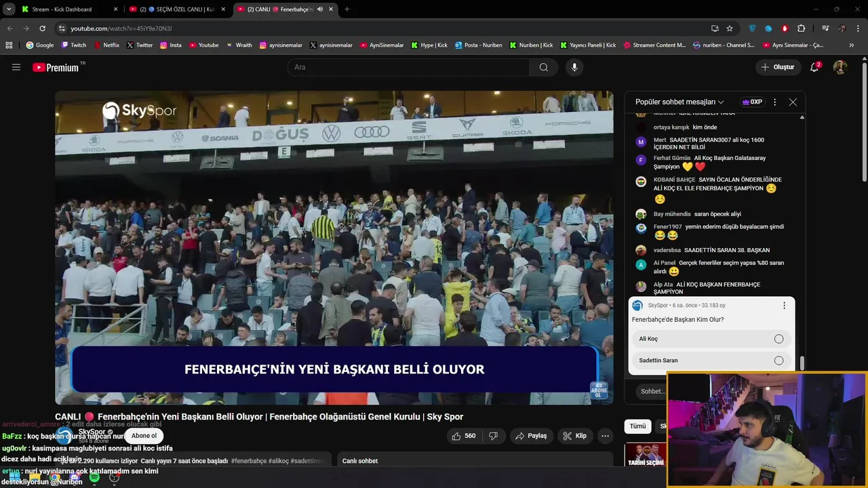The height and width of the screenshot is (488, 868).
Task: Dislike the video with thumbs down
Action: point(493,436)
